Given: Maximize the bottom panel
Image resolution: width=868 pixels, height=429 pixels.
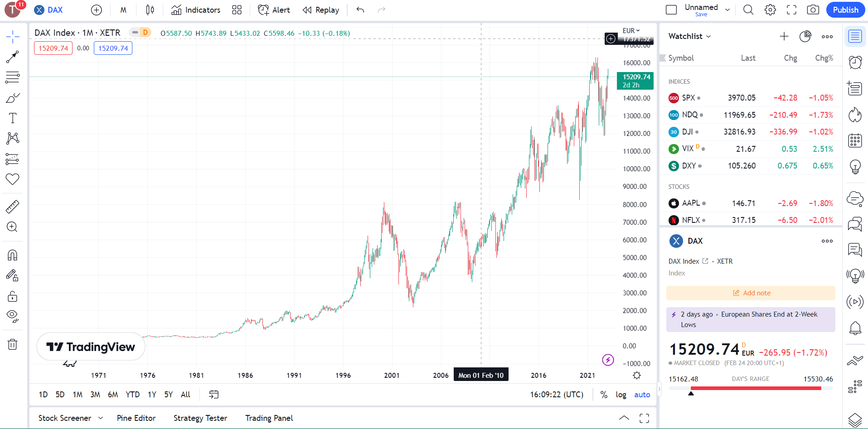Looking at the screenshot, I should click(x=644, y=418).
